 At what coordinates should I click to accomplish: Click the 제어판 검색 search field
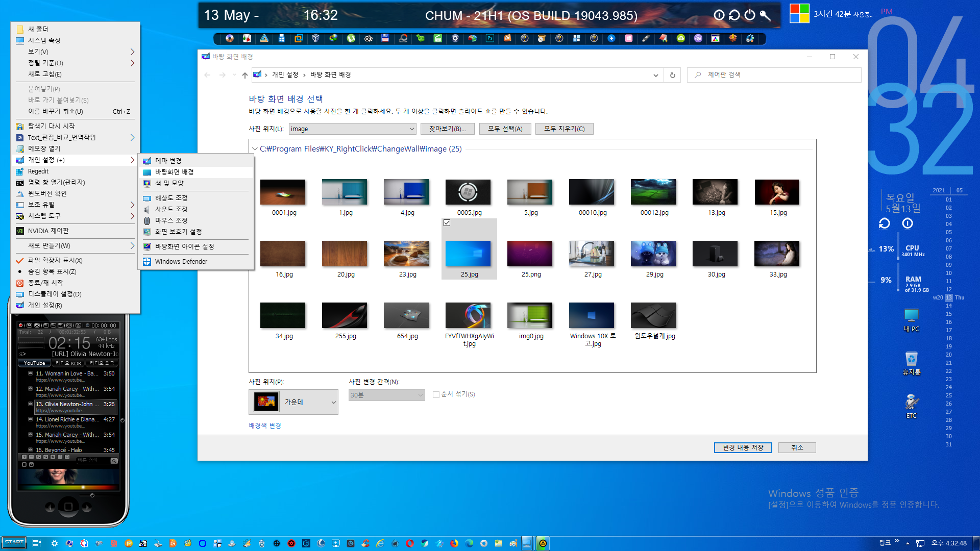[774, 75]
